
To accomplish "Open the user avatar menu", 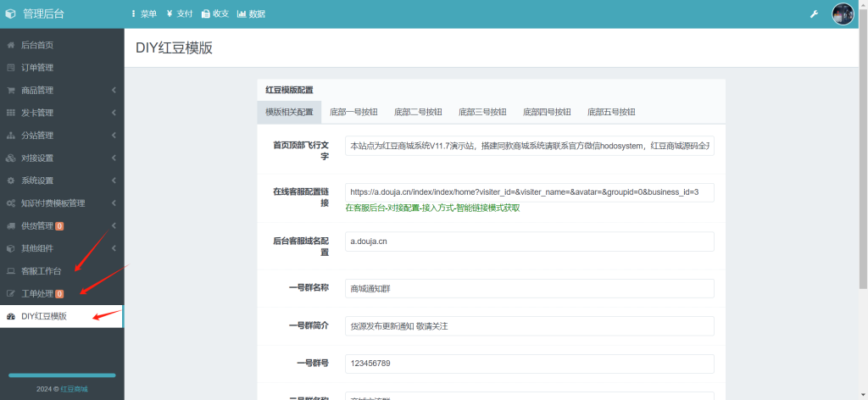I will point(843,14).
